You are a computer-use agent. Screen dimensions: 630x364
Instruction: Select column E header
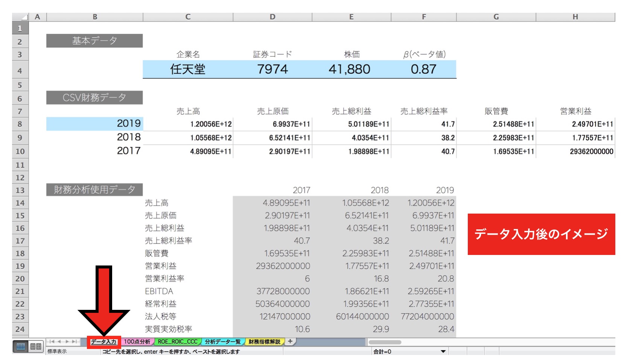coord(352,17)
